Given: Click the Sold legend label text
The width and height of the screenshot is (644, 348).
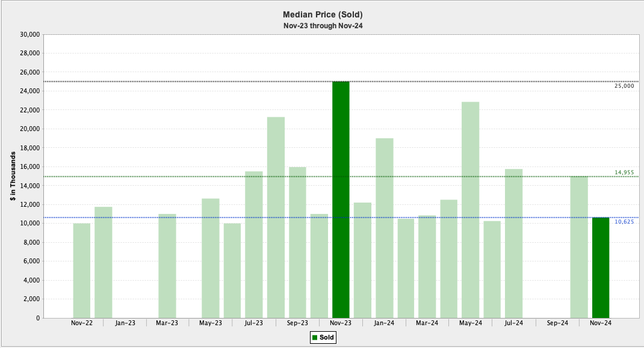Looking at the screenshot, I should (326, 338).
